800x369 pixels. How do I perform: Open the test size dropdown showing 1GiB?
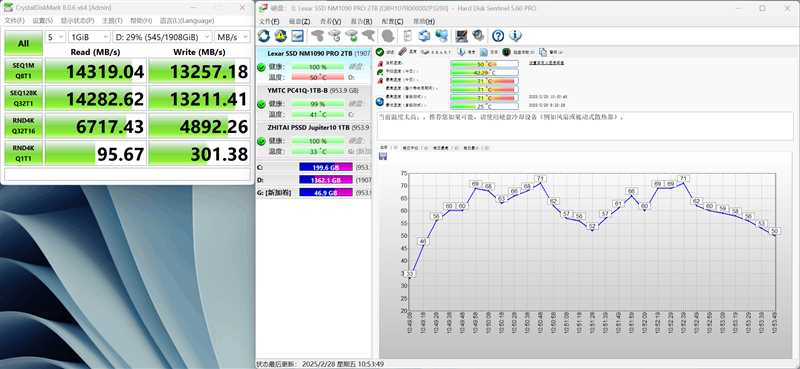tap(89, 37)
